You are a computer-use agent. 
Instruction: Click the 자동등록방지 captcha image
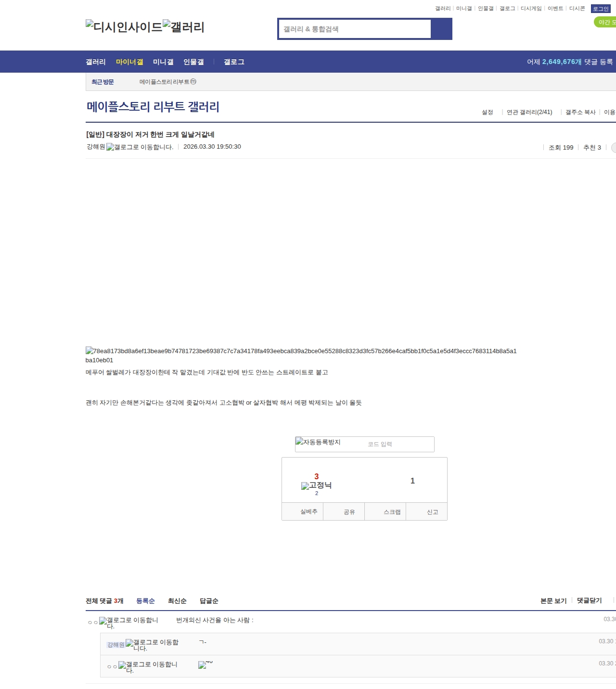(x=318, y=442)
